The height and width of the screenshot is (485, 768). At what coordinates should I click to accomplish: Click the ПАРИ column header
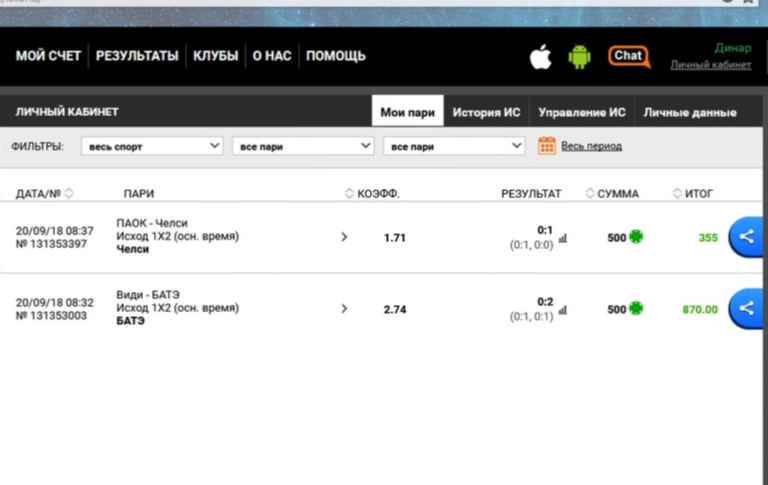(139, 194)
